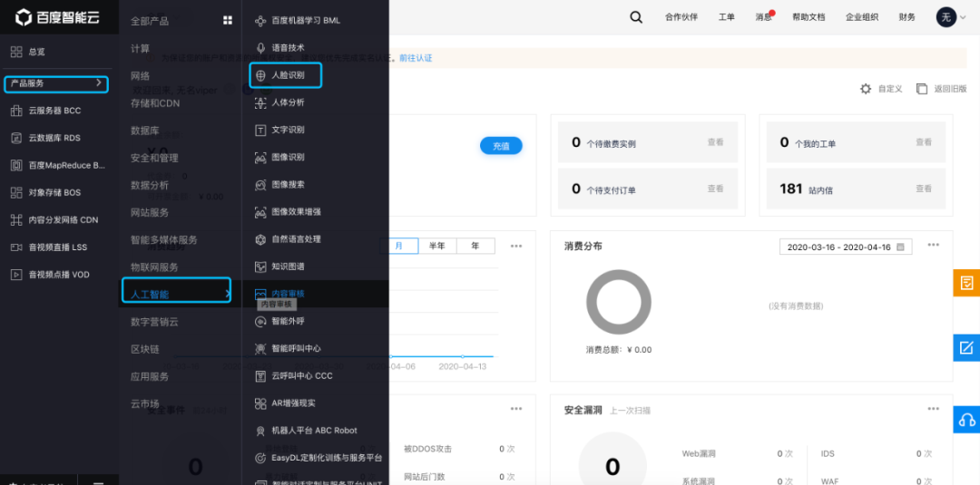Click the 音视频点播 VOD icon
Screen dimensions: 980x485
pyautogui.click(x=17, y=275)
